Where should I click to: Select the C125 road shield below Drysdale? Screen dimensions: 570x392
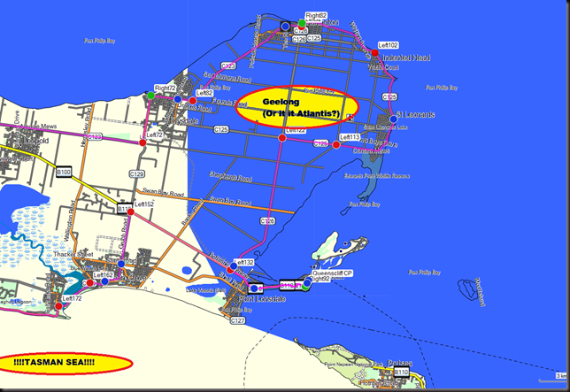[x=221, y=129]
